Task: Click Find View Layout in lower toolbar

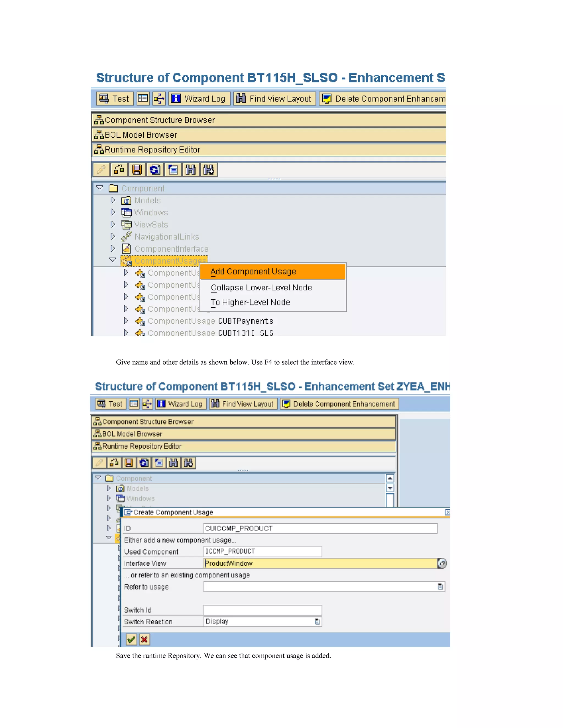Action: (x=243, y=404)
